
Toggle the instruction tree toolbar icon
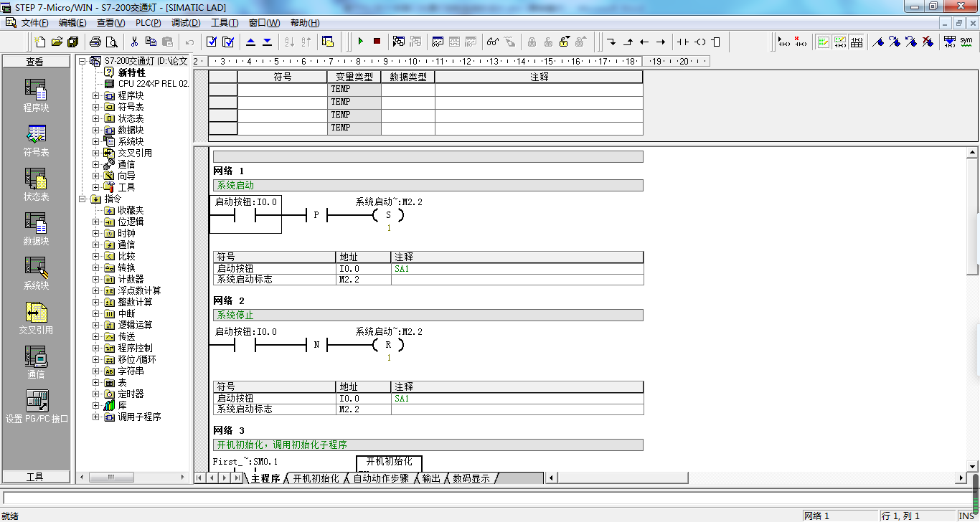coord(328,42)
